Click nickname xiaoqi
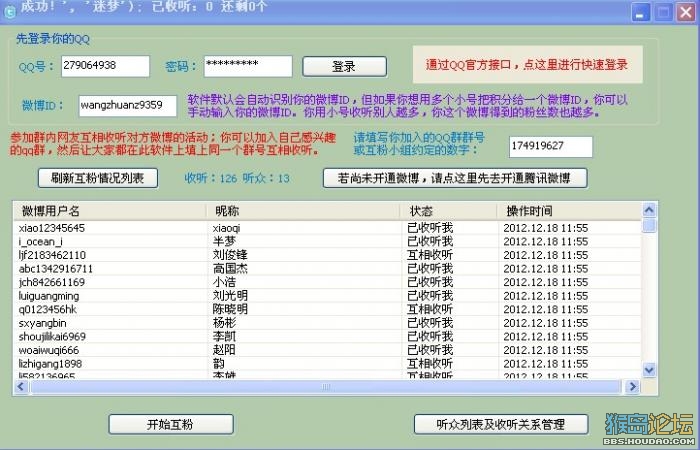The width and height of the screenshot is (700, 450). click(x=226, y=229)
